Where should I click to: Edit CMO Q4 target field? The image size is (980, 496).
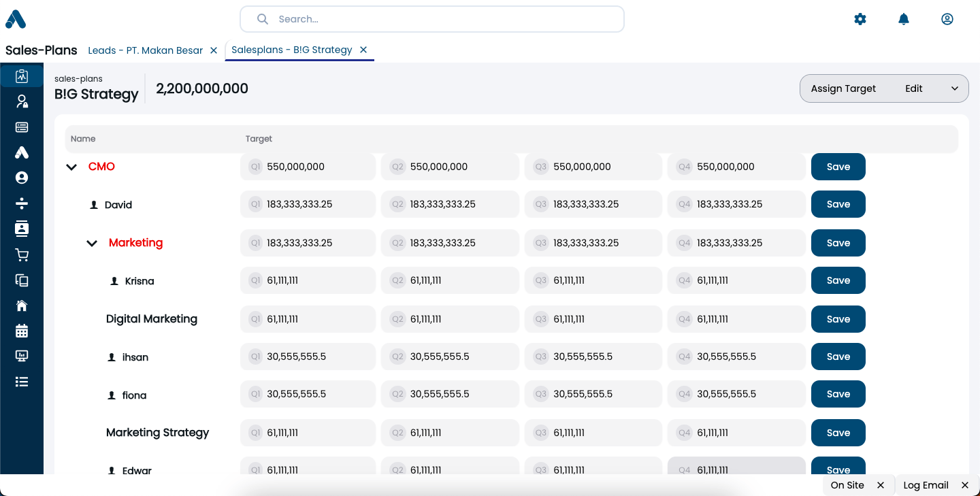[737, 167]
